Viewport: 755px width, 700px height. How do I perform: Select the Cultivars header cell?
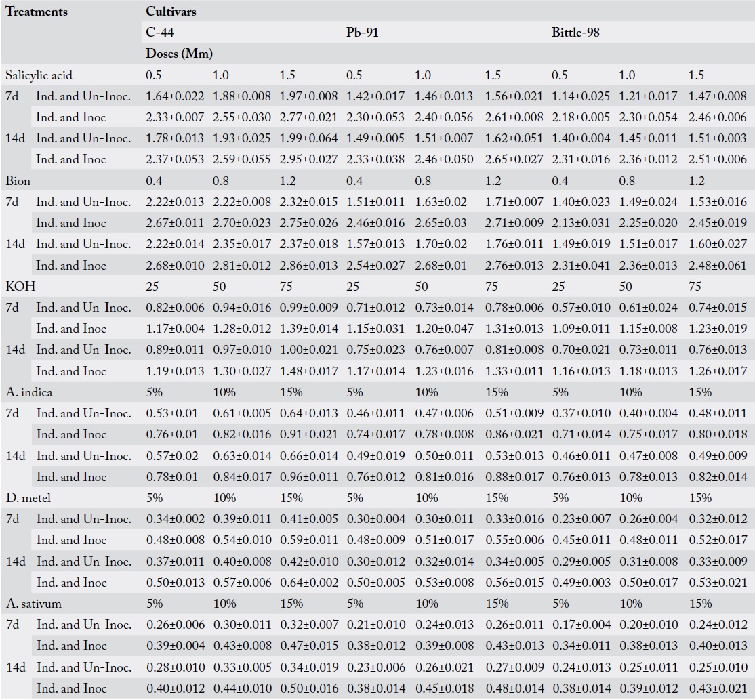pyautogui.click(x=171, y=11)
